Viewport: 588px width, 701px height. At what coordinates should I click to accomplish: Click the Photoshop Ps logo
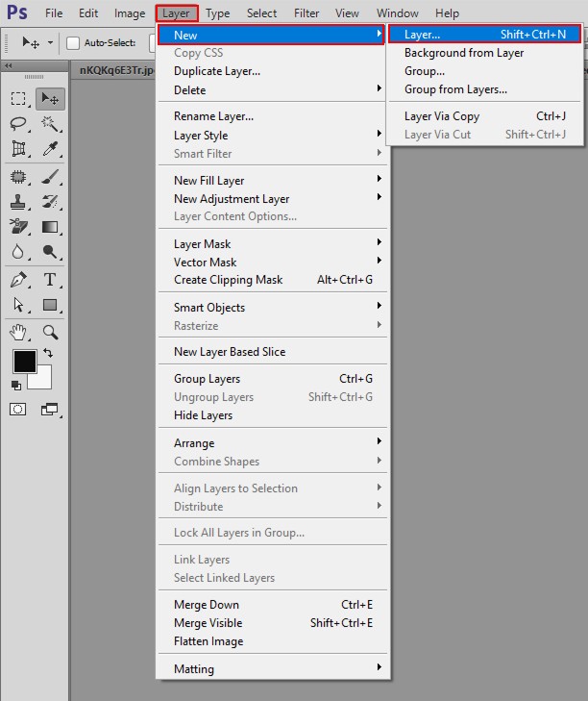click(17, 13)
